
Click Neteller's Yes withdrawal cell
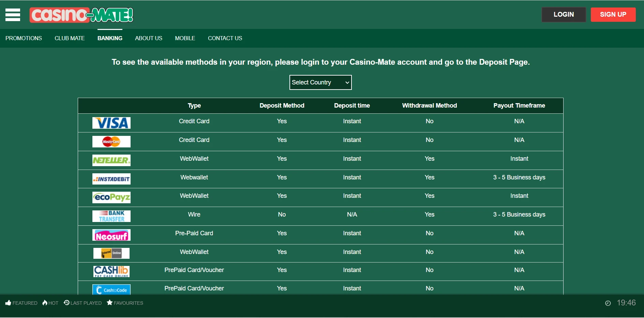coord(430,159)
